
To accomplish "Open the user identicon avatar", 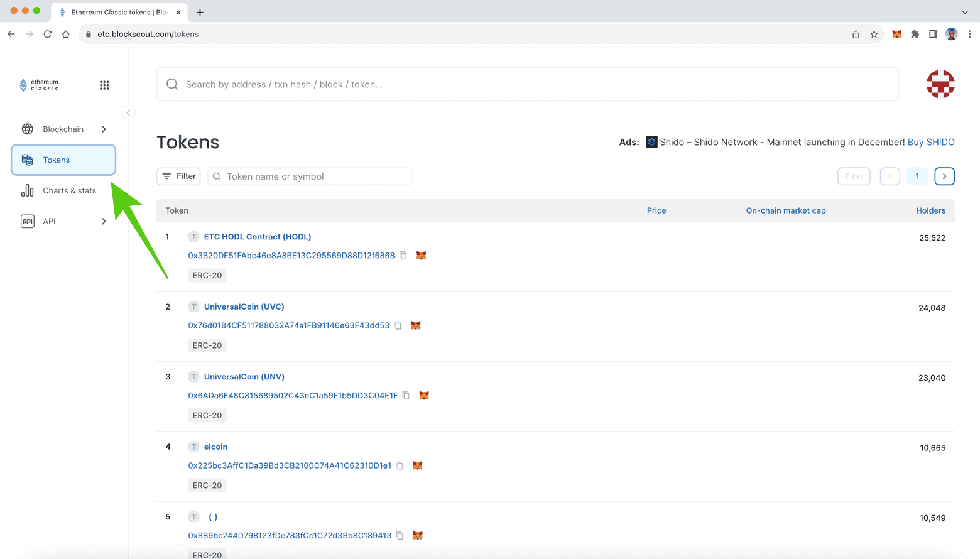I will tap(940, 84).
